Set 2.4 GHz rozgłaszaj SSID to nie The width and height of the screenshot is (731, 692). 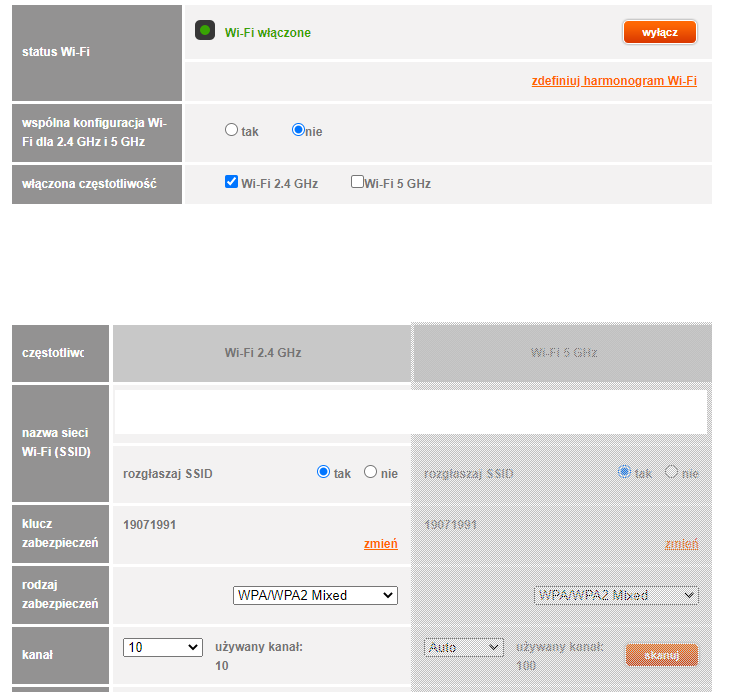pyautogui.click(x=370, y=472)
